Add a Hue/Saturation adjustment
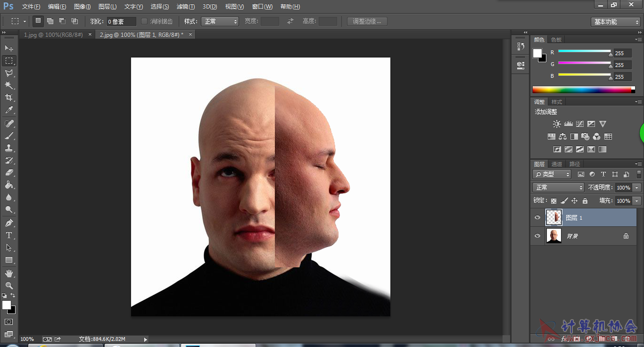644x347 pixels. (x=551, y=137)
